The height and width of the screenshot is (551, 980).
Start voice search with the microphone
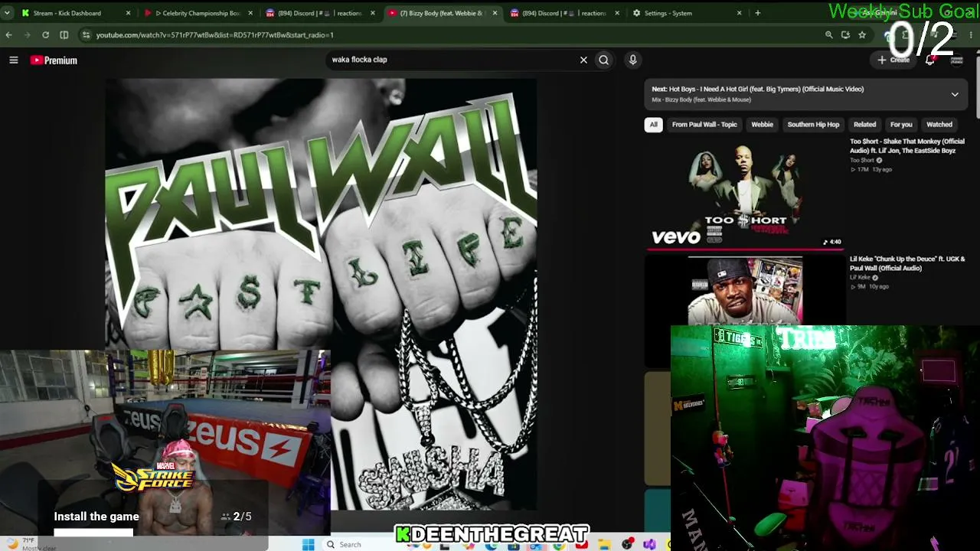pyautogui.click(x=632, y=60)
